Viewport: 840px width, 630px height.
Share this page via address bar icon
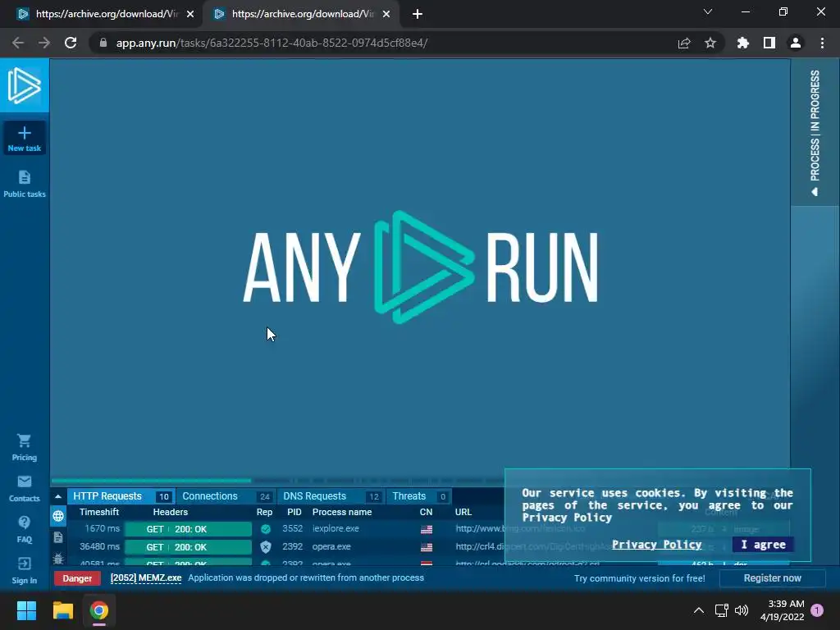[x=684, y=43]
